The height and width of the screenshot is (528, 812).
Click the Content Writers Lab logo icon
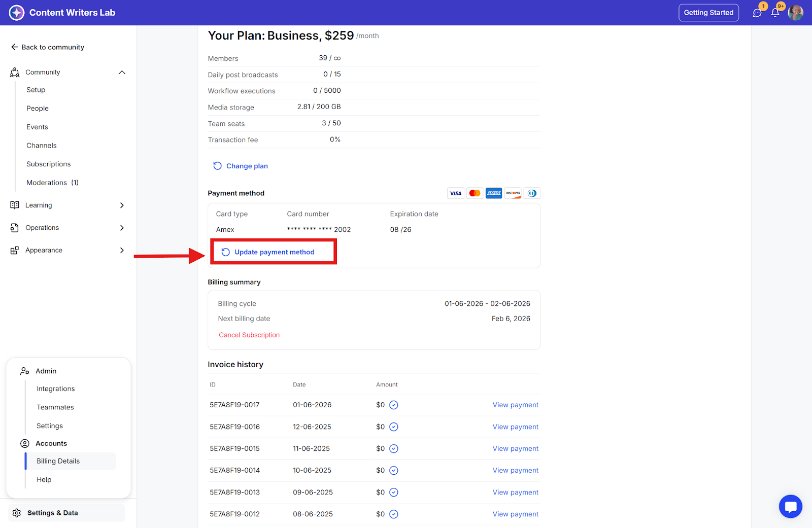pos(17,13)
